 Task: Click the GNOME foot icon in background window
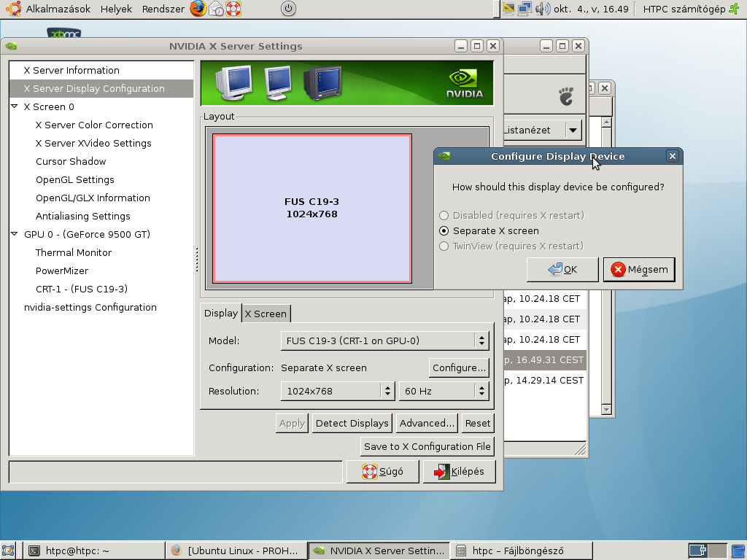click(x=566, y=97)
